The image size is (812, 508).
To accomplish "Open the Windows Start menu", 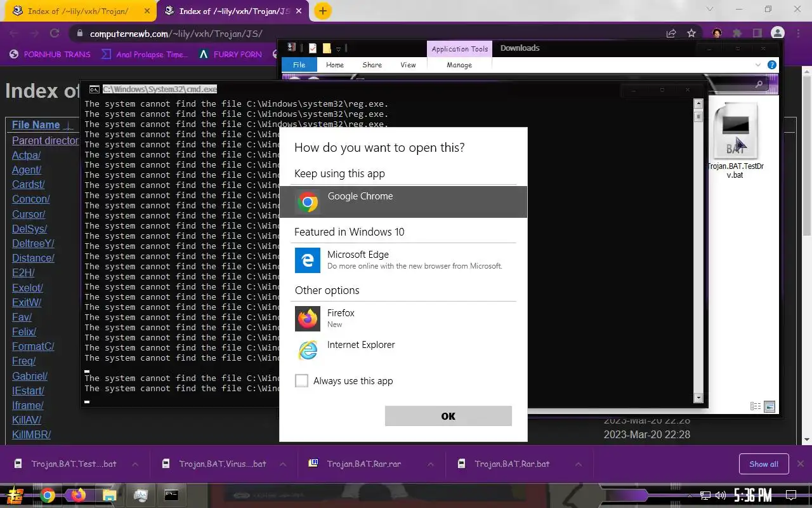I will (x=15, y=495).
